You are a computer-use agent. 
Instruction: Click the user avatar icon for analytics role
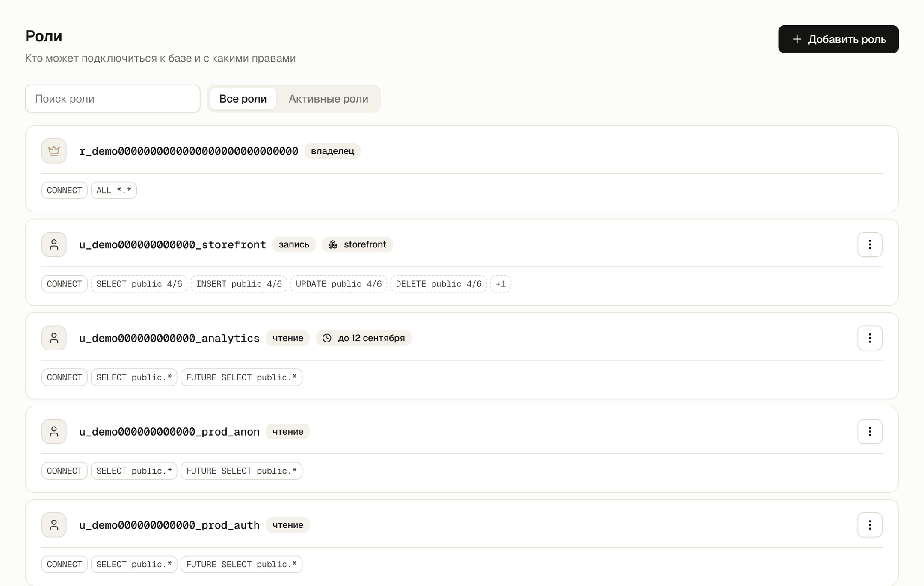tap(54, 338)
